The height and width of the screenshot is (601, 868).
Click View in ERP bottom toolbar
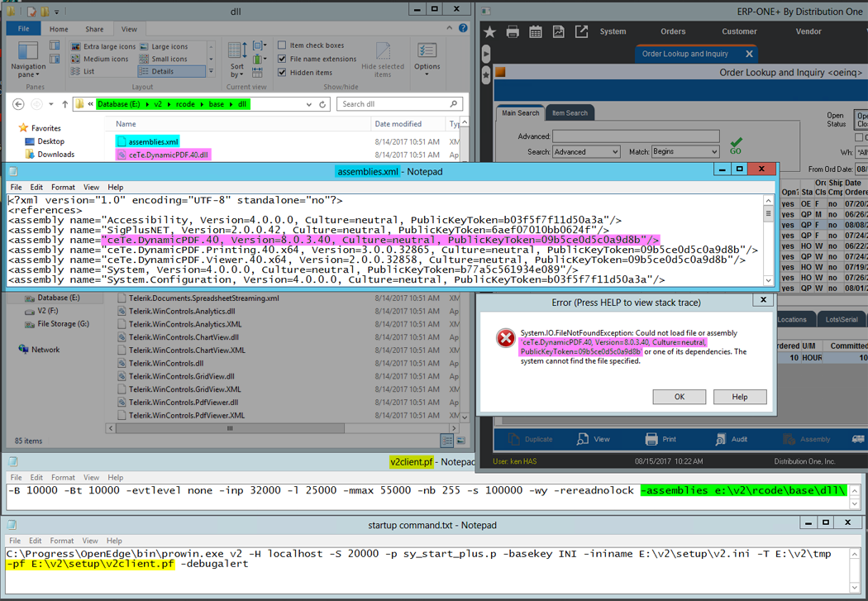[593, 440]
